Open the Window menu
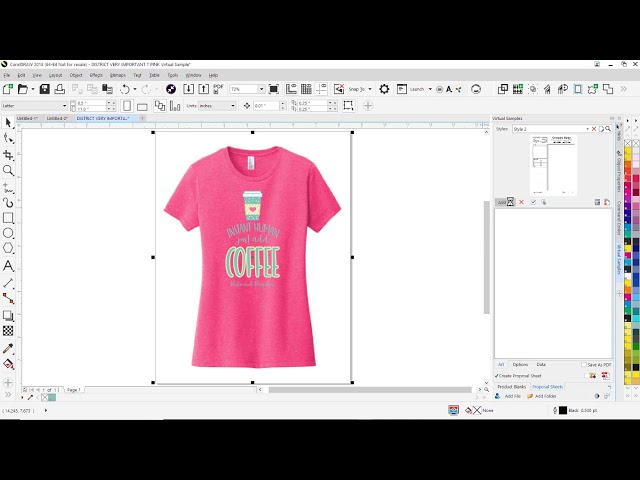Viewport: 640px width, 480px height. pos(193,75)
